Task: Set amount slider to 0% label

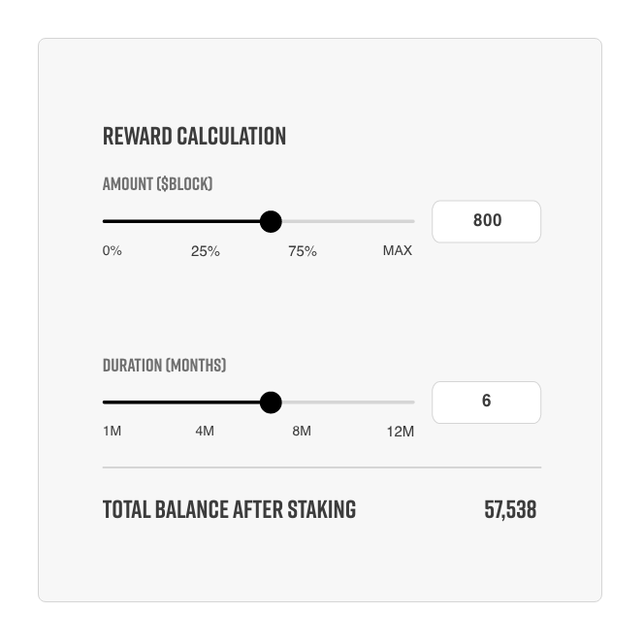Action: pos(113,250)
